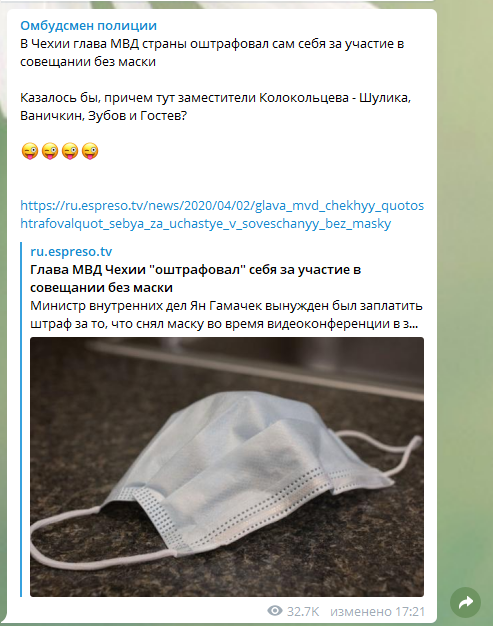Screen dimensions: 493x626
Task: Open the Омбудсмен полиции channel name
Action: 88,26
